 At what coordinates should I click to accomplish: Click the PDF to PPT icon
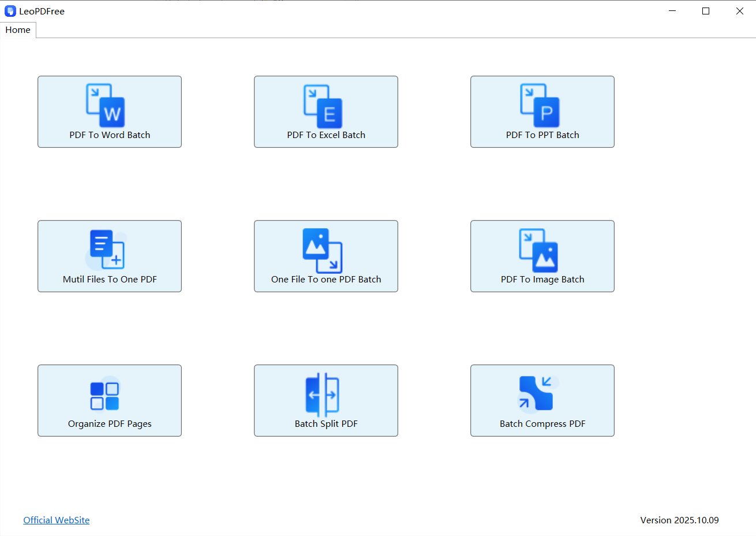pos(540,106)
